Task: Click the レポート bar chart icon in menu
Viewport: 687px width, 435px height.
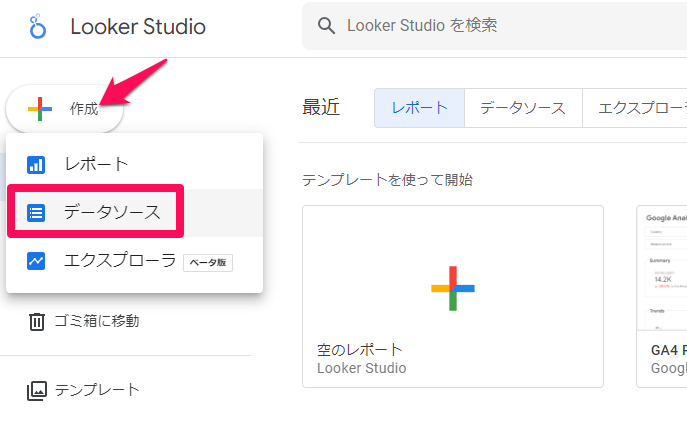Action: [x=36, y=165]
